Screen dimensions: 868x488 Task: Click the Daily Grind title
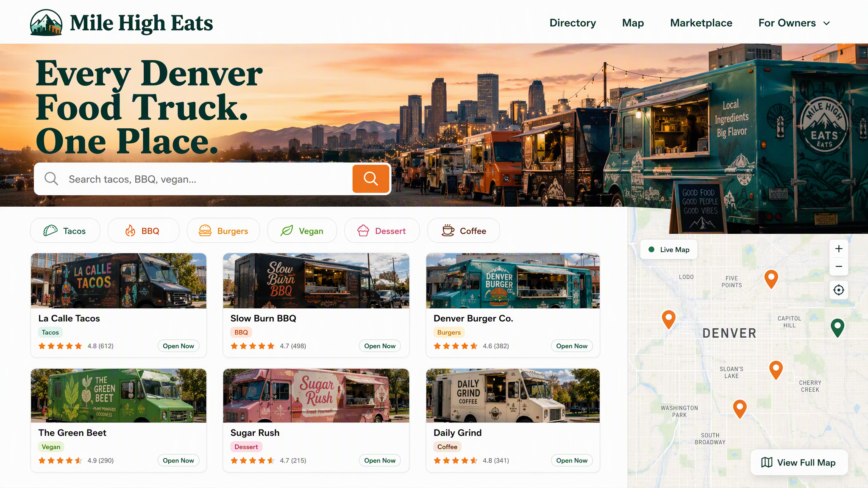457,433
